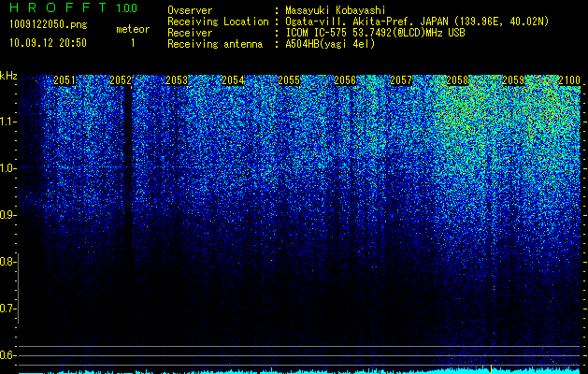Click the 2058 time marker
Image resolution: width=588 pixels, height=374 pixels.
click(x=457, y=80)
